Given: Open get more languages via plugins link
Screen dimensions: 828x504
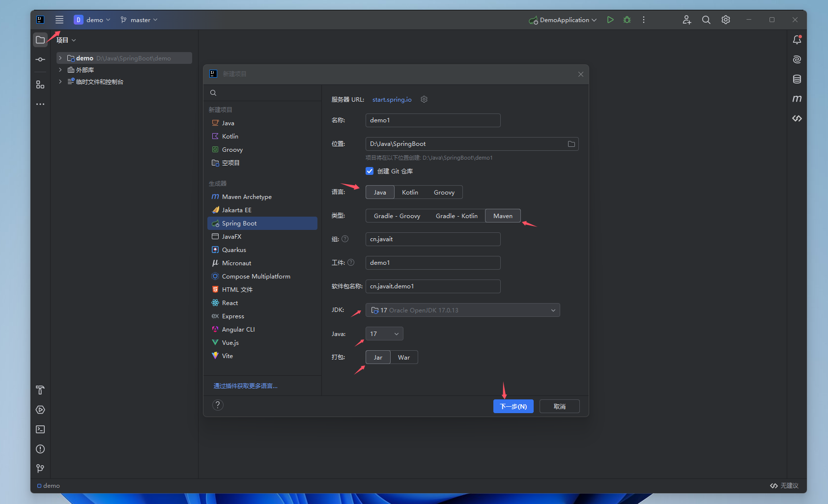Looking at the screenshot, I should (x=246, y=386).
